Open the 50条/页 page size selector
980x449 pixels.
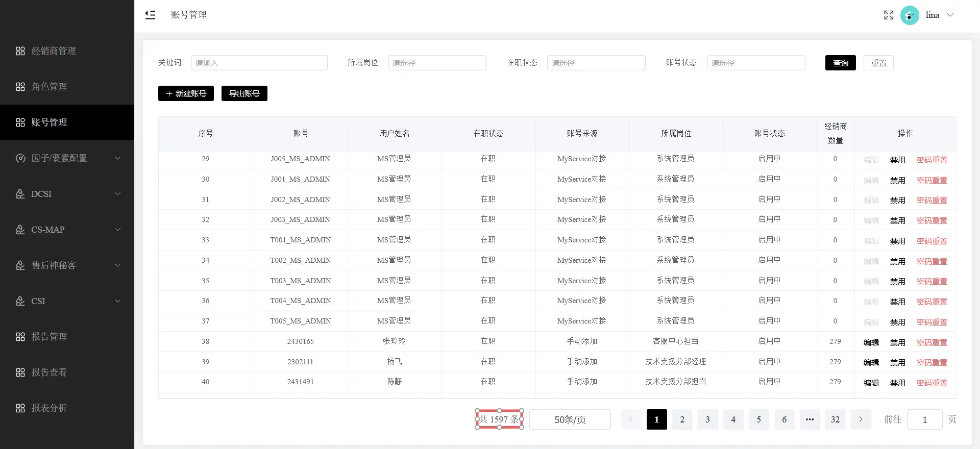tap(570, 419)
